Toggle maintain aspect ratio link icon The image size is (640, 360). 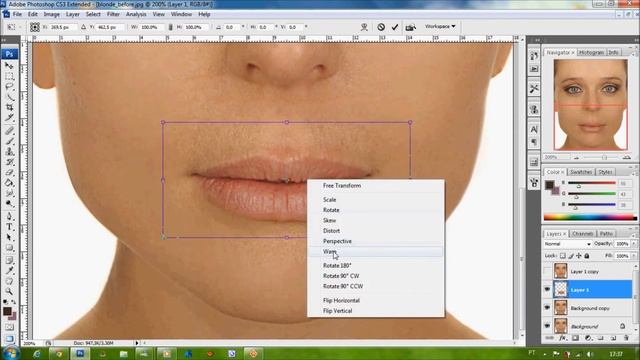pyautogui.click(x=170, y=27)
